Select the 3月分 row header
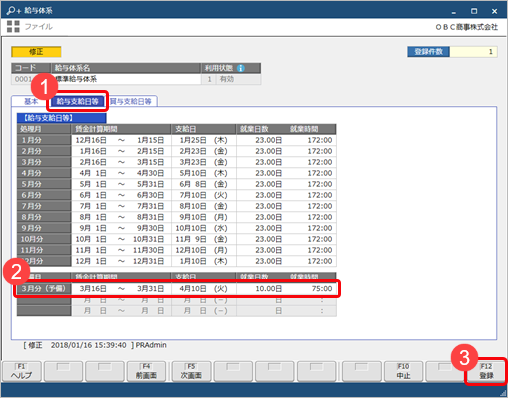Screen dimensions: 508x398 pos(44,162)
